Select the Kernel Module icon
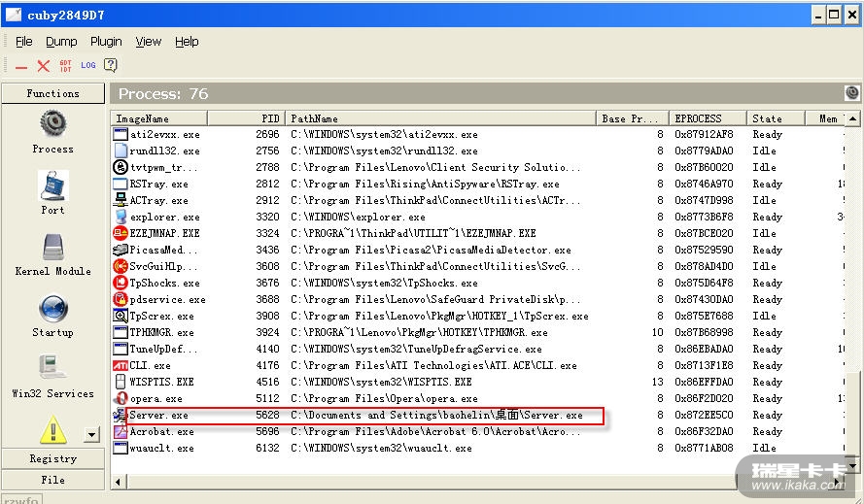The height and width of the screenshot is (504, 864). (52, 248)
